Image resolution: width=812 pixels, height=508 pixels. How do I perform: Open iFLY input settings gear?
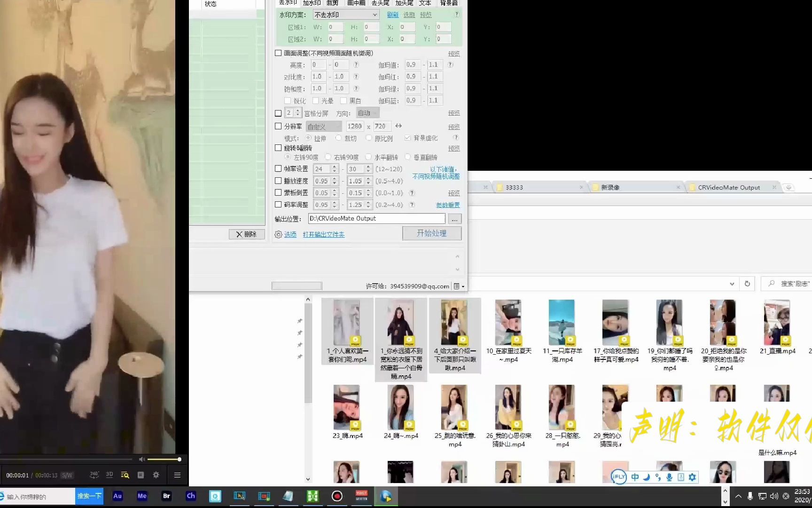[692, 477]
